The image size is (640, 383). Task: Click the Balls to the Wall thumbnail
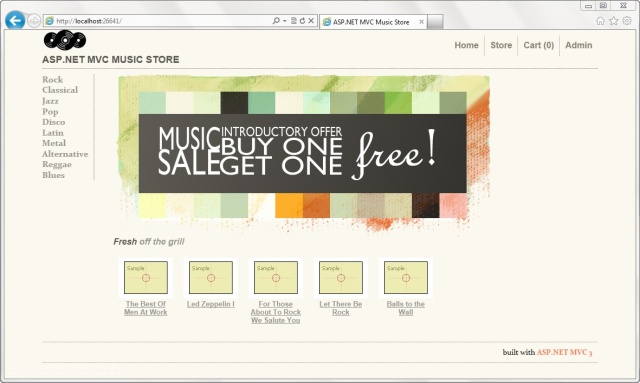(x=406, y=278)
